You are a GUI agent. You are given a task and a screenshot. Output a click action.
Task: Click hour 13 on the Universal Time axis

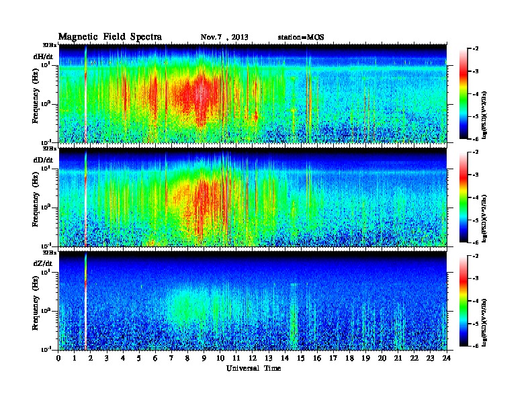tap(269, 359)
